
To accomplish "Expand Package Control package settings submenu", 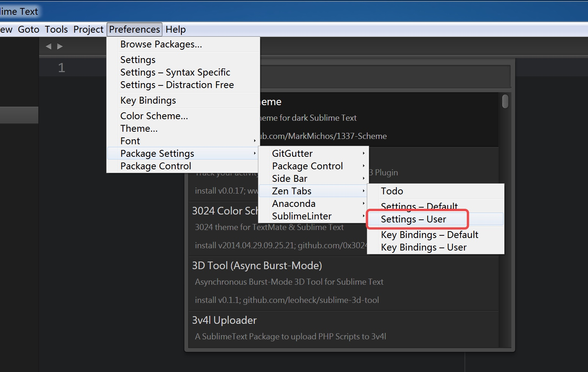I will tap(313, 166).
